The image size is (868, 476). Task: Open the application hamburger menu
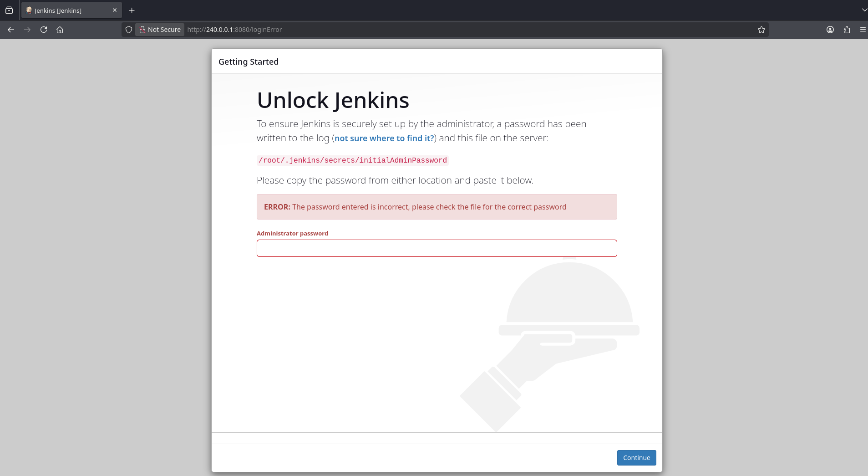point(863,30)
